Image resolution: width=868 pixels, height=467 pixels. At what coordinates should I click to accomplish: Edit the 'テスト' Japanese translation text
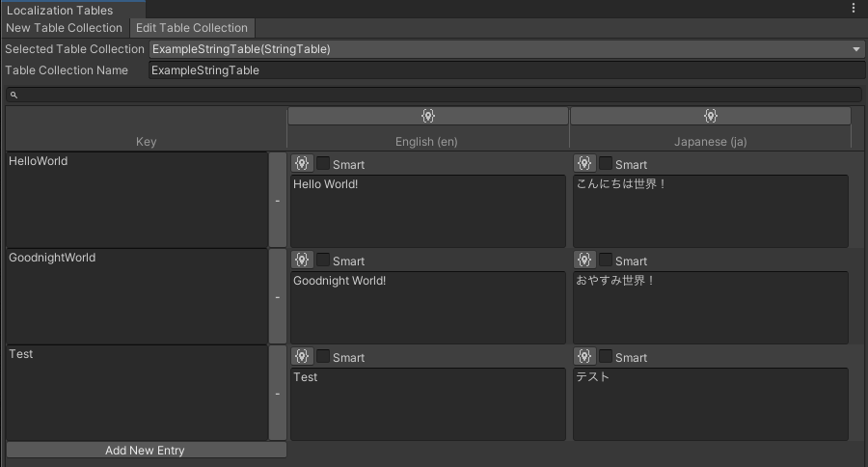(710, 404)
